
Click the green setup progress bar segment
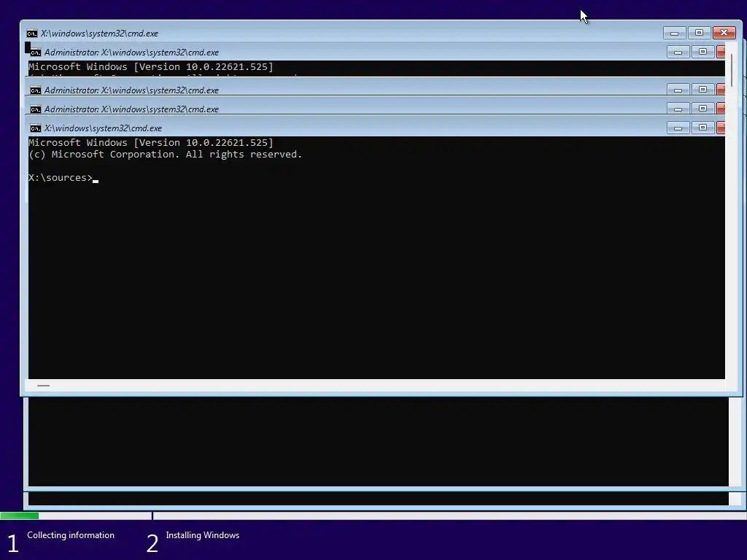pyautogui.click(x=20, y=516)
